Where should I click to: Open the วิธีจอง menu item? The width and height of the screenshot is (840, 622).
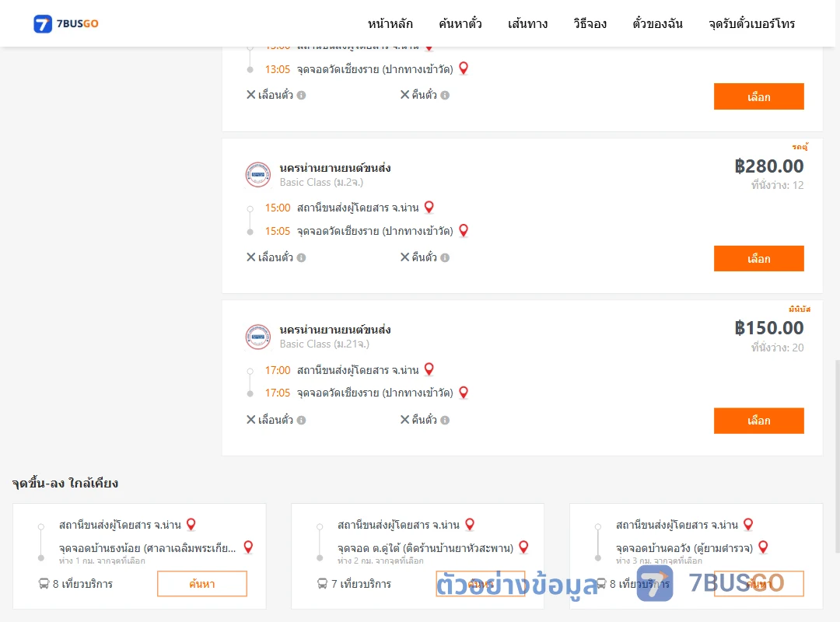(x=590, y=23)
